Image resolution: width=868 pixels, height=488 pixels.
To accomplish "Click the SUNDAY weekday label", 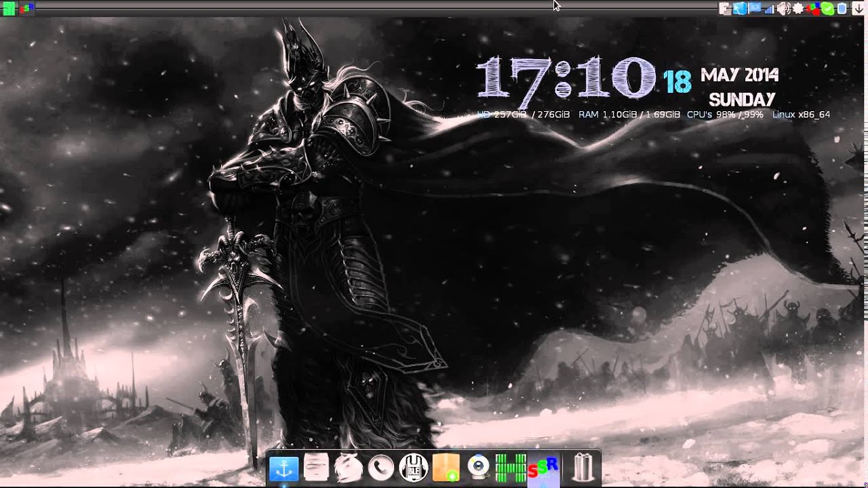I will (x=742, y=100).
